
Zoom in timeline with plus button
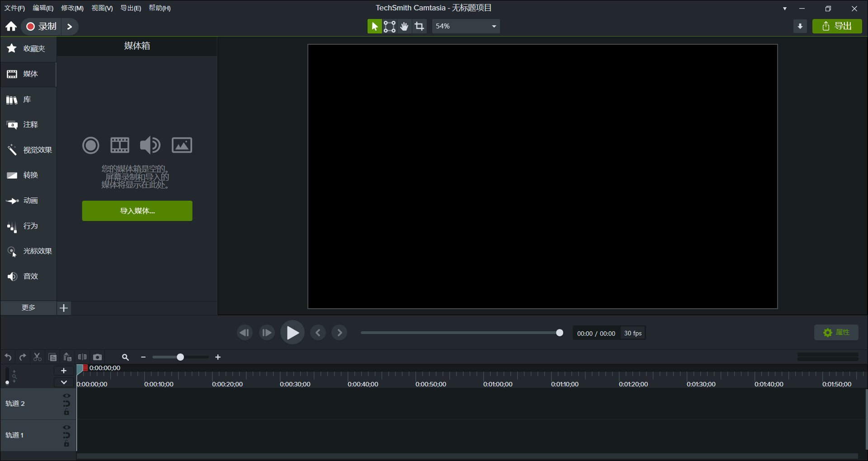(x=218, y=358)
